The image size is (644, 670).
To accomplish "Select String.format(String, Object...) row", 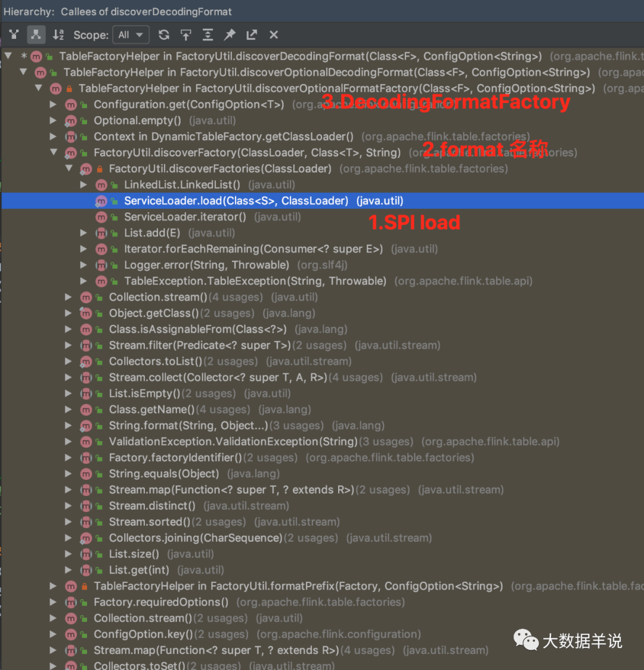I will pos(323,426).
